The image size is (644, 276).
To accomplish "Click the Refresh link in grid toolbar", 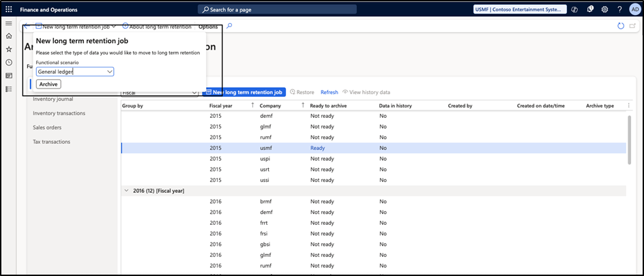I will [x=330, y=92].
